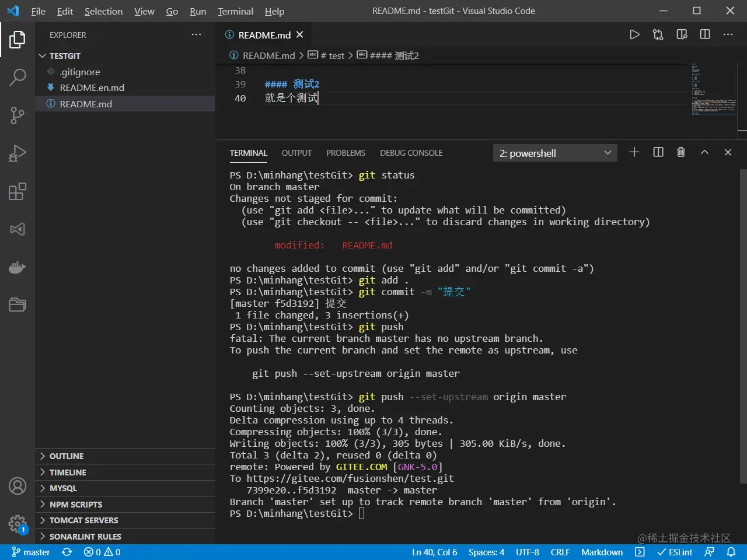Open the Project Manager folder icon

pos(18,305)
